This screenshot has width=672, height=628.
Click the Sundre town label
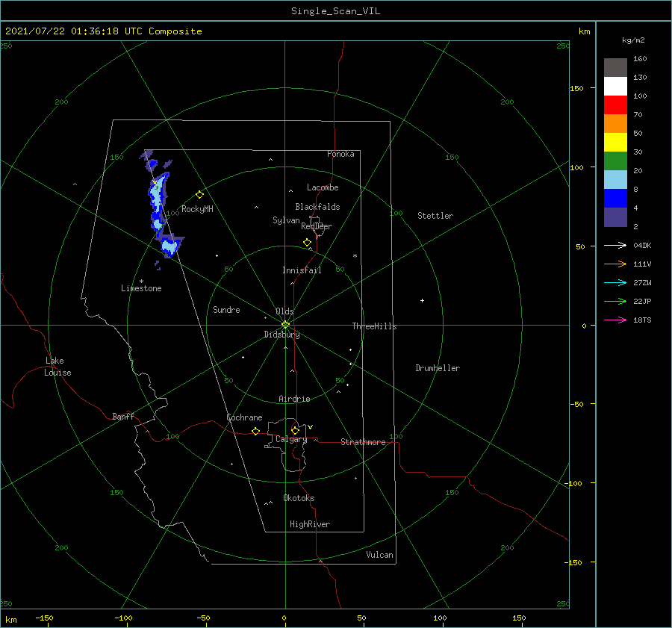click(x=226, y=310)
